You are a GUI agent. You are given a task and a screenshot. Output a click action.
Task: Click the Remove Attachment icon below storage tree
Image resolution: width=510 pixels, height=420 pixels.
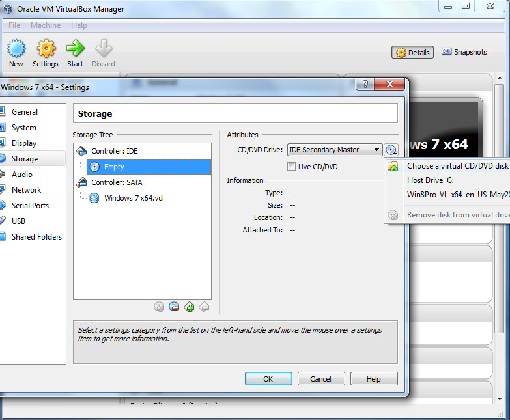click(174, 307)
